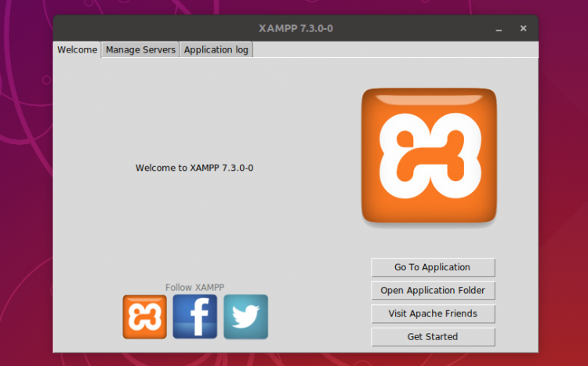
Task: Open XAMPP's Facebook page icon
Action: point(195,317)
